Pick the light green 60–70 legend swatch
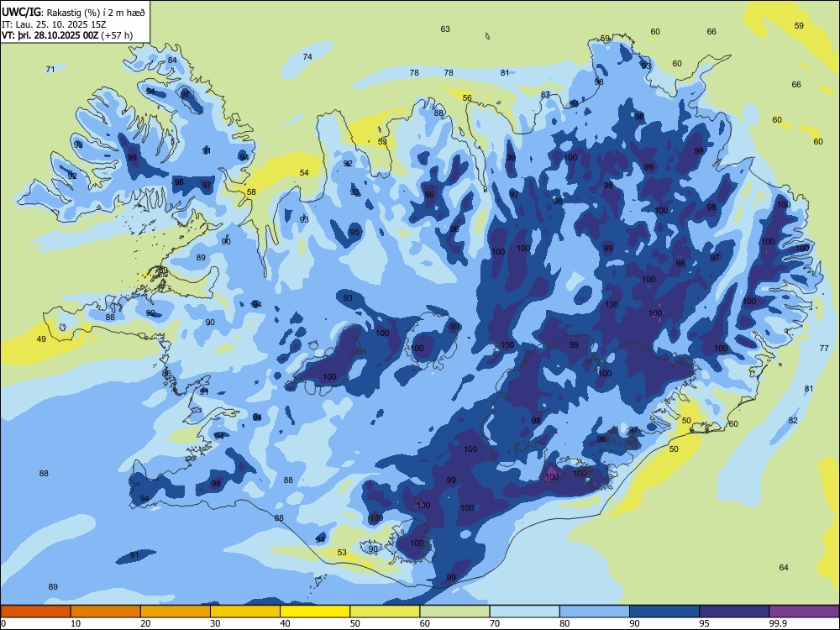The height and width of the screenshot is (630, 840). (x=454, y=612)
